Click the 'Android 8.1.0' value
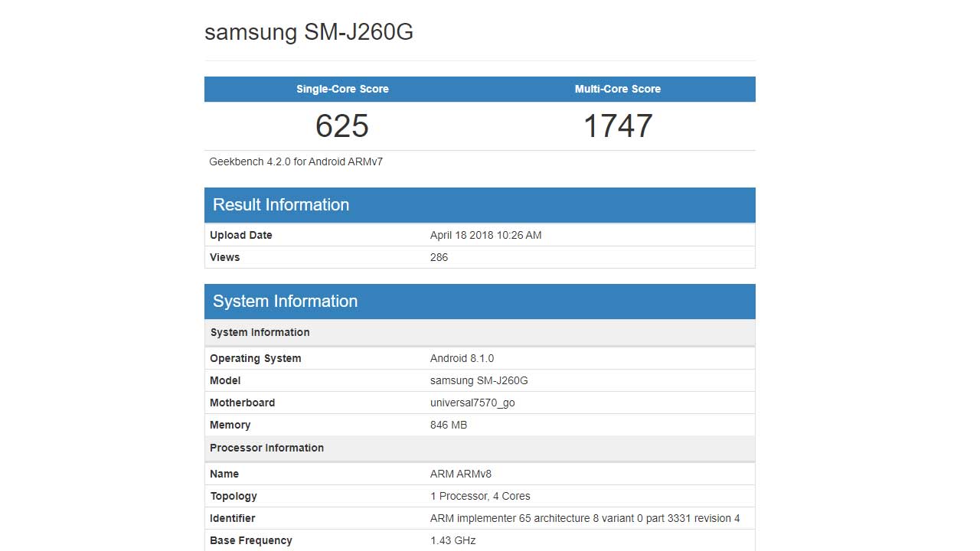 pos(462,358)
